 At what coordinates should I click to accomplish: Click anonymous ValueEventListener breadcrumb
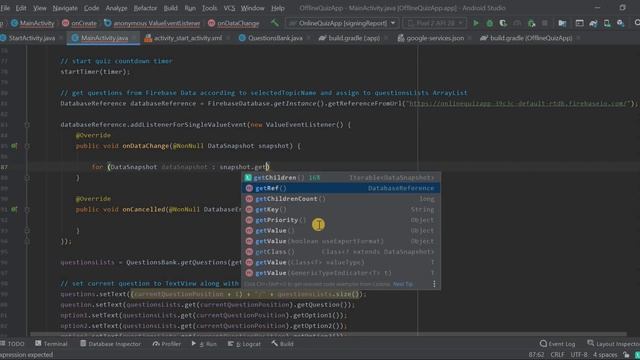click(152, 23)
